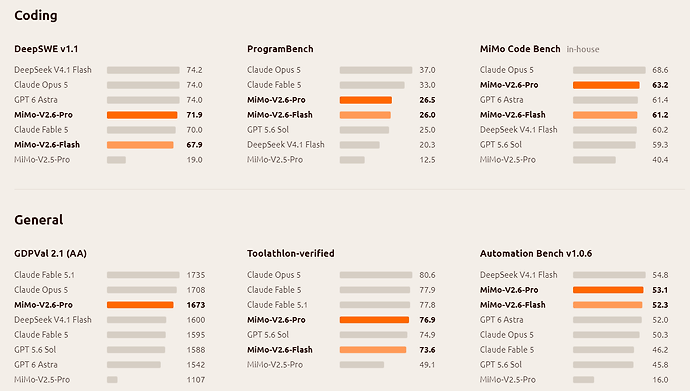690x391 pixels.
Task: Select the MiMo-V2.6-Pro label in Automation Bench
Action: [509, 290]
